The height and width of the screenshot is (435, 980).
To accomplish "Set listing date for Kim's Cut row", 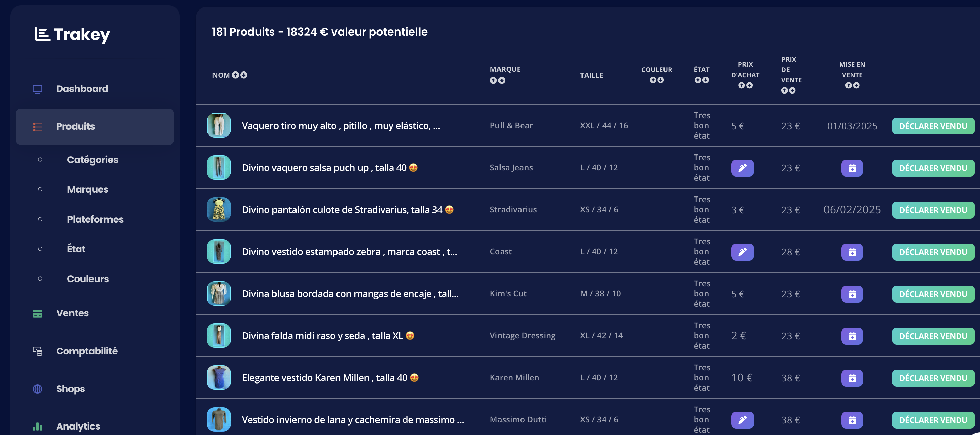I will [852, 294].
